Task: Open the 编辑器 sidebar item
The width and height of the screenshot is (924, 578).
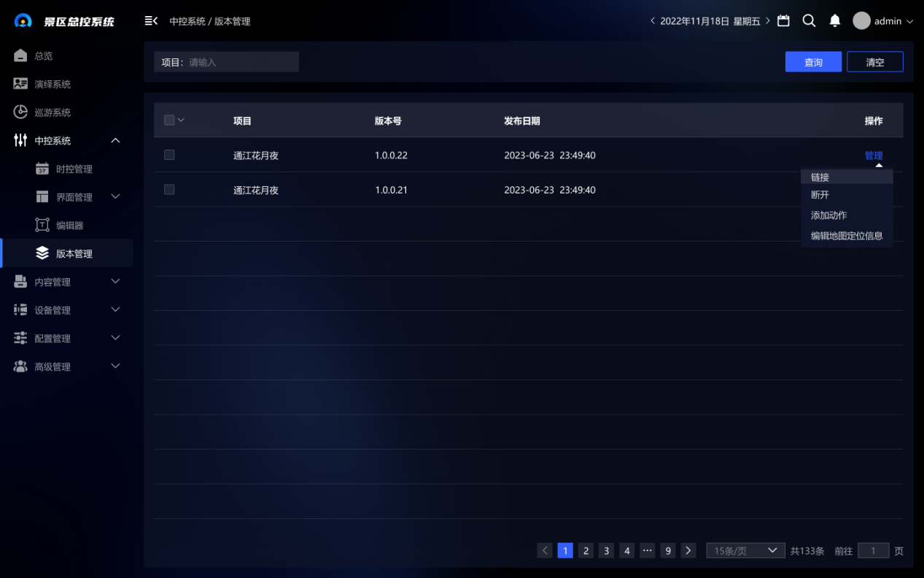Action: [x=69, y=226]
